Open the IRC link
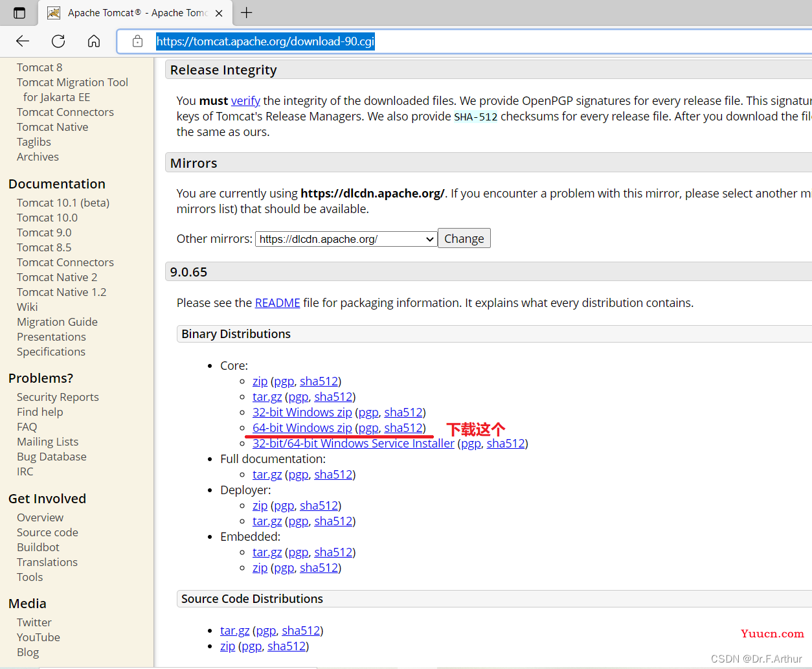The height and width of the screenshot is (669, 812). coord(25,471)
